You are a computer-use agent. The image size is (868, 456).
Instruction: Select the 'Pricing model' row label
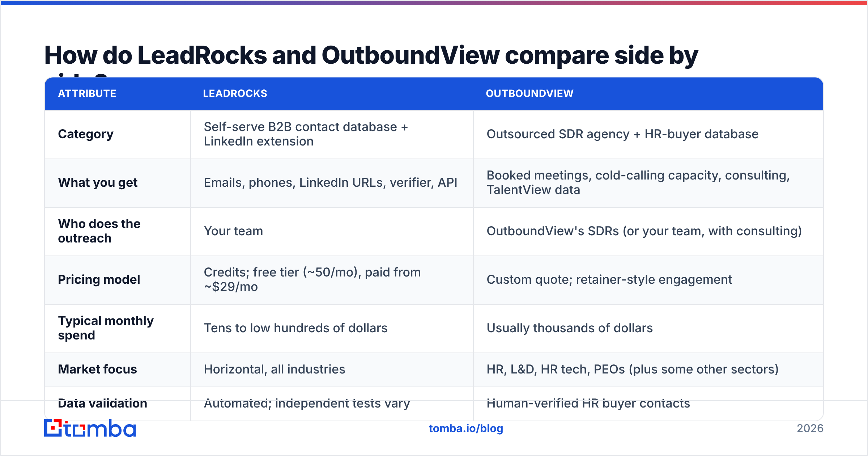(x=99, y=279)
